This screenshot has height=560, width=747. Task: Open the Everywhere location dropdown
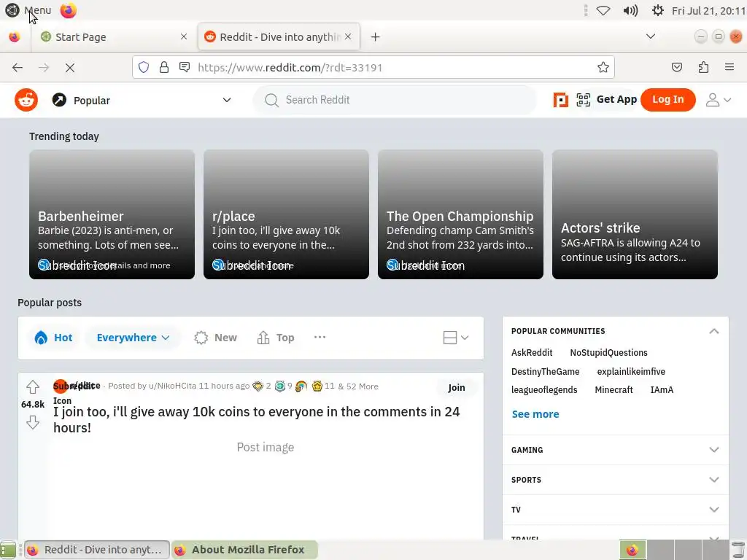[133, 338]
